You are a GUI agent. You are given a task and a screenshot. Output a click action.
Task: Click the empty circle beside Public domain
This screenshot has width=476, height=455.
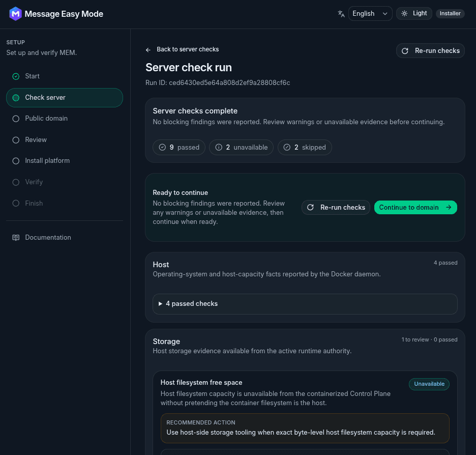tap(16, 119)
